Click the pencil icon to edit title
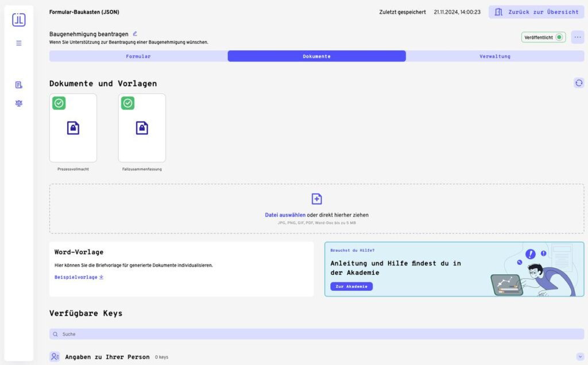588x365 pixels. pyautogui.click(x=135, y=34)
